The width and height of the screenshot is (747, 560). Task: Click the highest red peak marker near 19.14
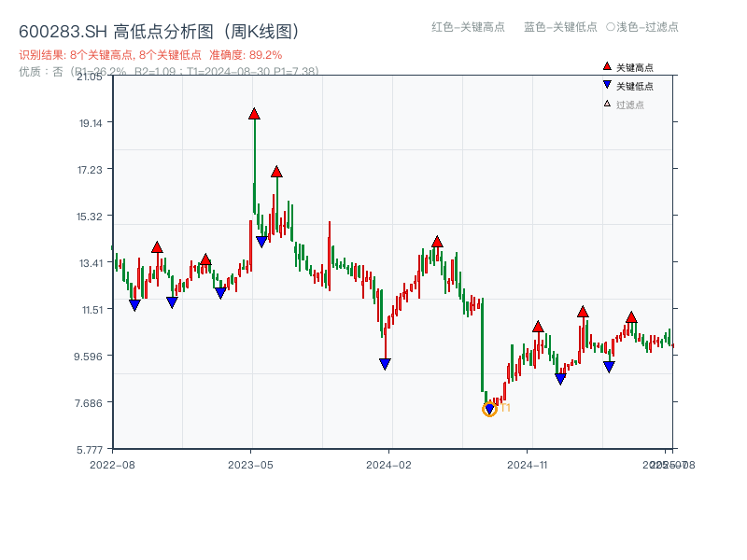[254, 114]
